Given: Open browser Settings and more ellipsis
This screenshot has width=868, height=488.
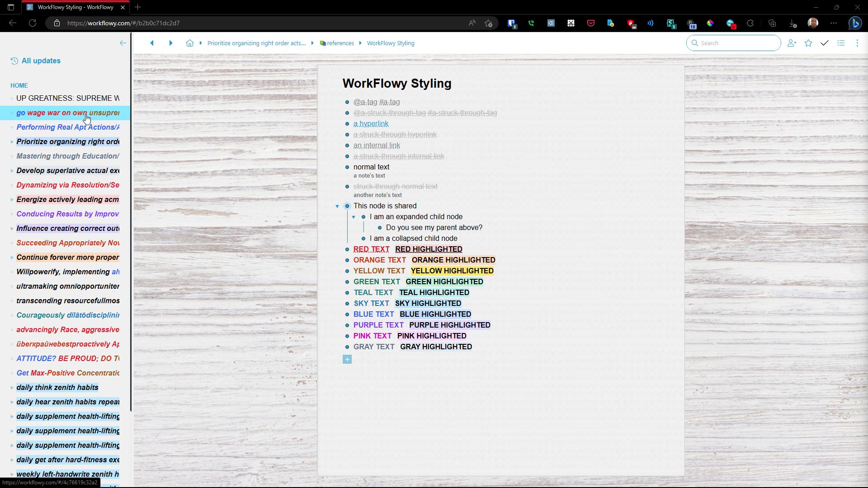Looking at the screenshot, I should [x=834, y=23].
